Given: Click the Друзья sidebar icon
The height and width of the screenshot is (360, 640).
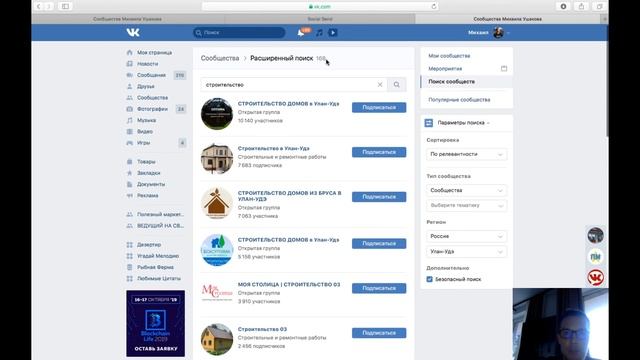Looking at the screenshot, I should coord(129,87).
